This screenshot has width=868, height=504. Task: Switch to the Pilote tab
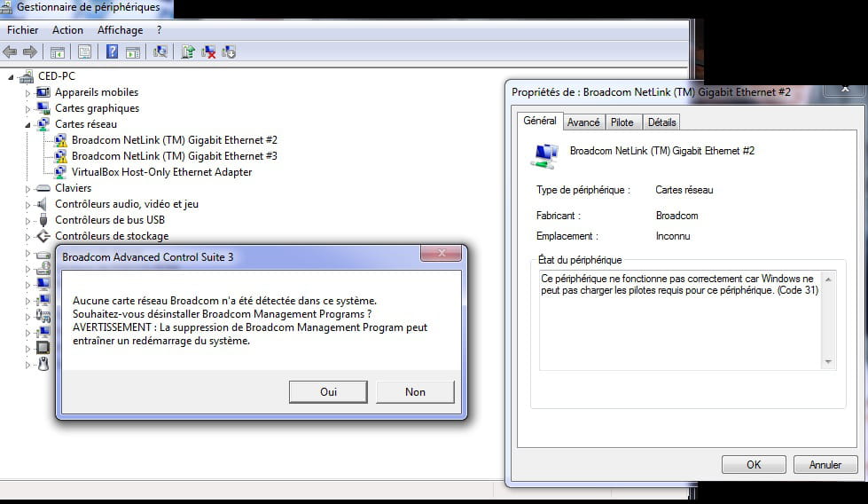click(622, 122)
